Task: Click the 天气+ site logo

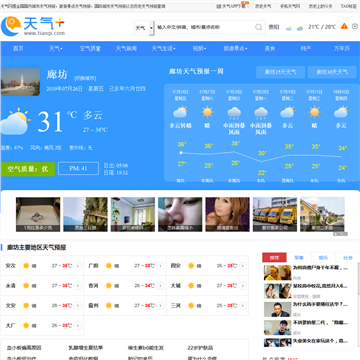Action: (x=33, y=26)
